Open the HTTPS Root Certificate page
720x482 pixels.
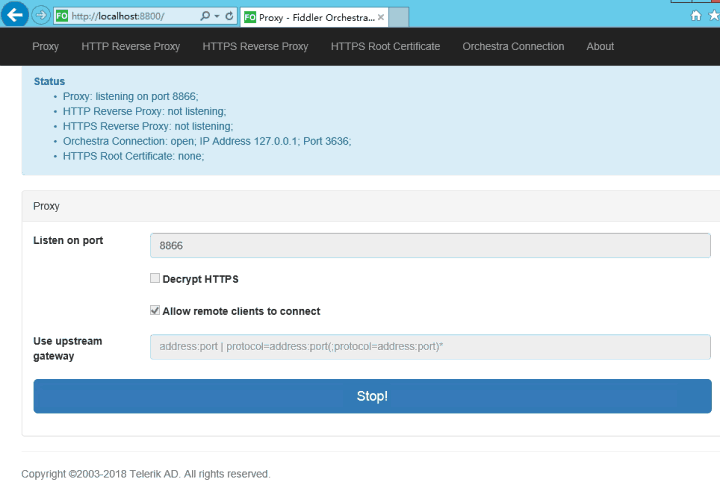click(385, 46)
